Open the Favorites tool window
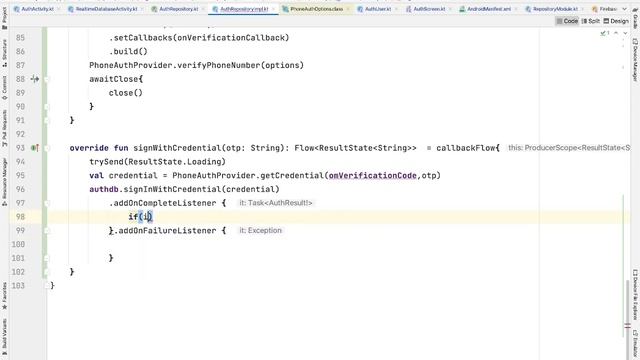640x360 pixels. tap(4, 296)
